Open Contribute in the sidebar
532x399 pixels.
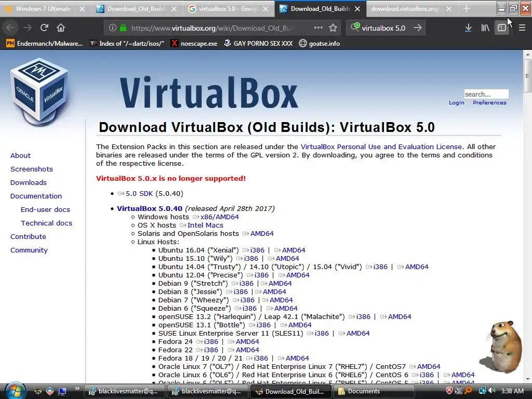coord(28,236)
